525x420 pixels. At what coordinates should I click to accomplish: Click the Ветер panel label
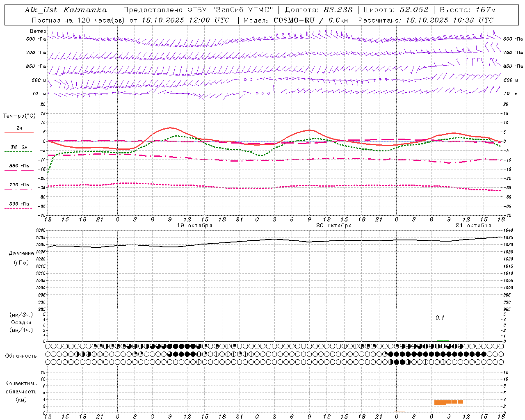[x=38, y=31]
